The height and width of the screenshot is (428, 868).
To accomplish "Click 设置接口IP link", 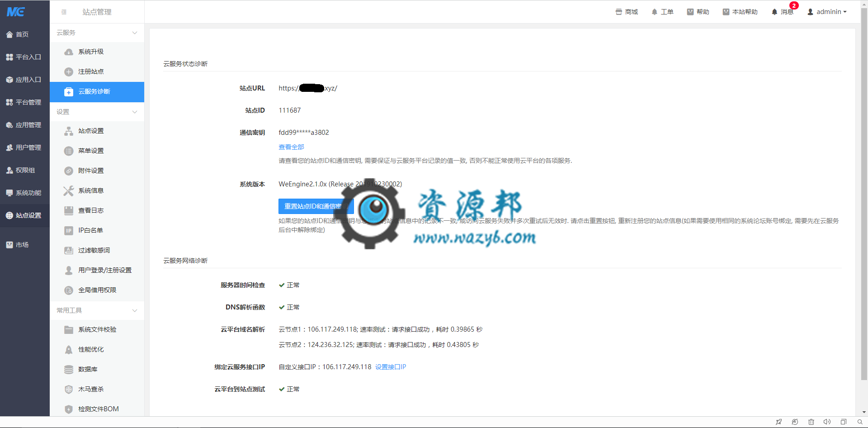I will click(391, 367).
